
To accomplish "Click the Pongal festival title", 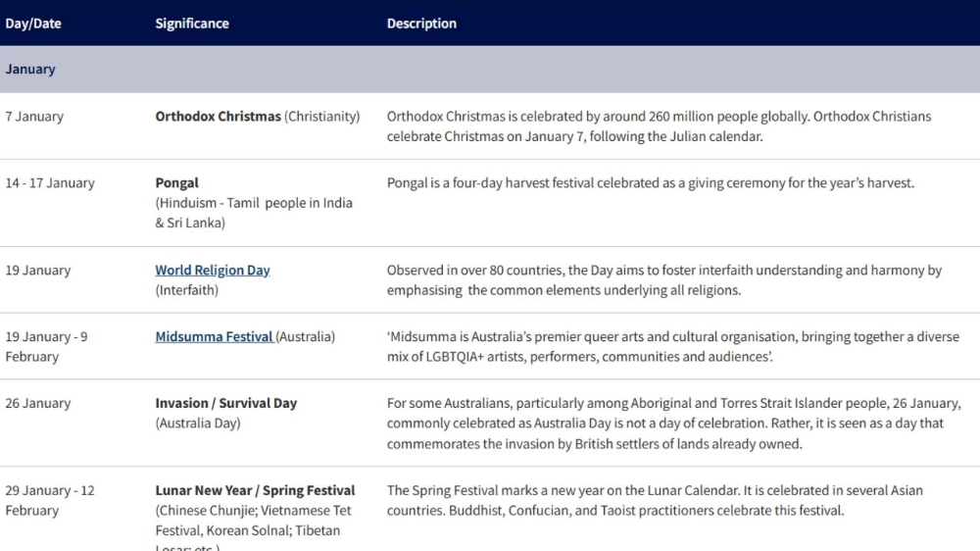I will click(x=177, y=183).
